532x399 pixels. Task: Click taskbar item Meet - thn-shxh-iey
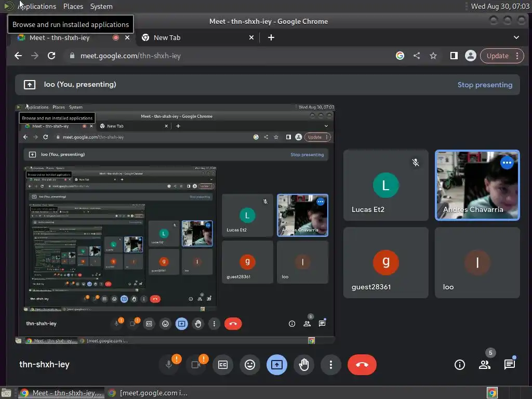tap(60, 393)
